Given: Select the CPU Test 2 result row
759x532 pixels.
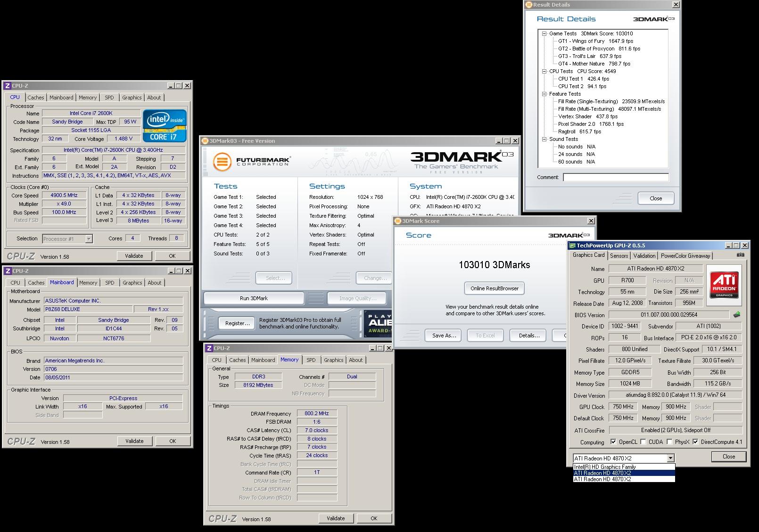Looking at the screenshot, I should point(582,86).
